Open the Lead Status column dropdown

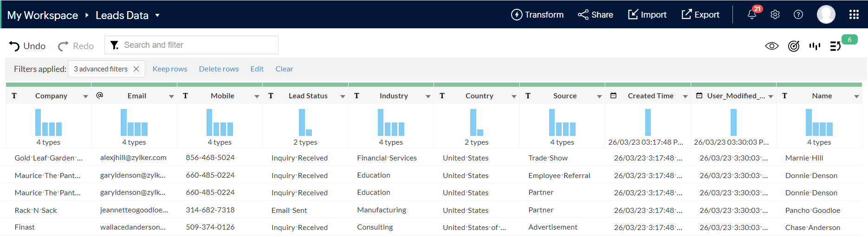(x=343, y=96)
